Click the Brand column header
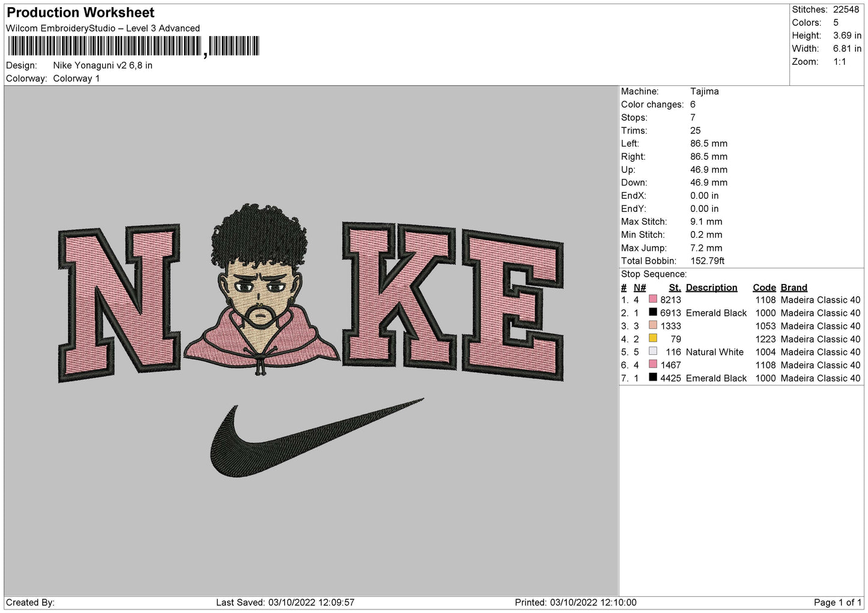This screenshot has width=868, height=613. tap(794, 288)
